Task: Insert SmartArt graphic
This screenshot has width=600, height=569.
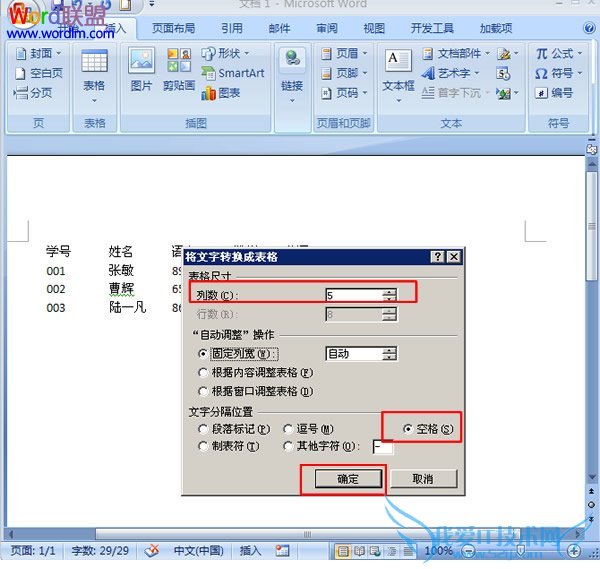Action: click(x=233, y=73)
